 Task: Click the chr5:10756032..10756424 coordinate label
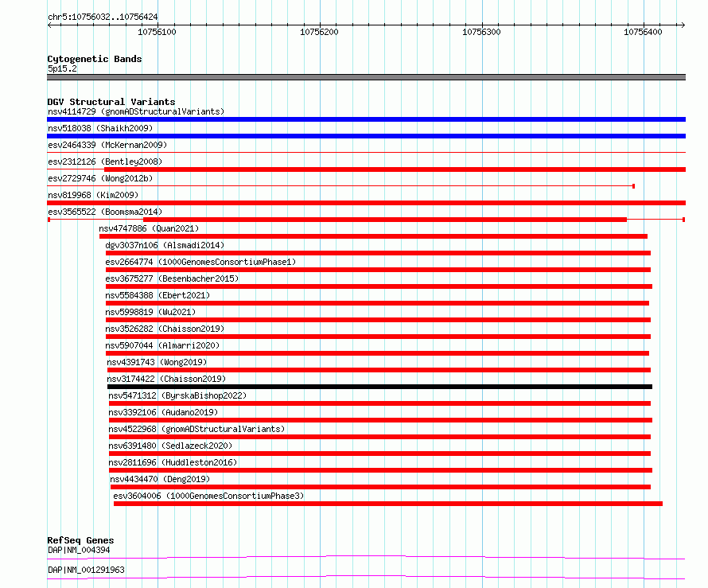(x=103, y=17)
